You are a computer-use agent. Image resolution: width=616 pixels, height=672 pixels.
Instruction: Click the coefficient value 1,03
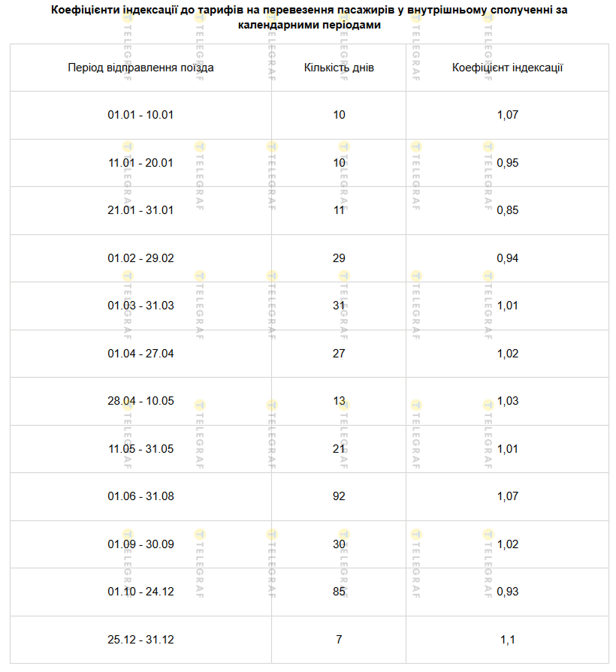507,401
